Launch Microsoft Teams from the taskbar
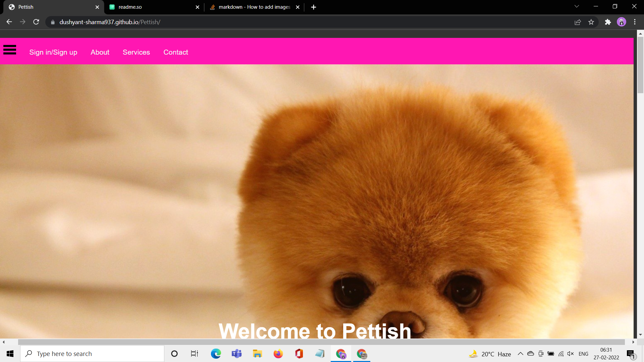This screenshot has width=644, height=362. [x=237, y=354]
